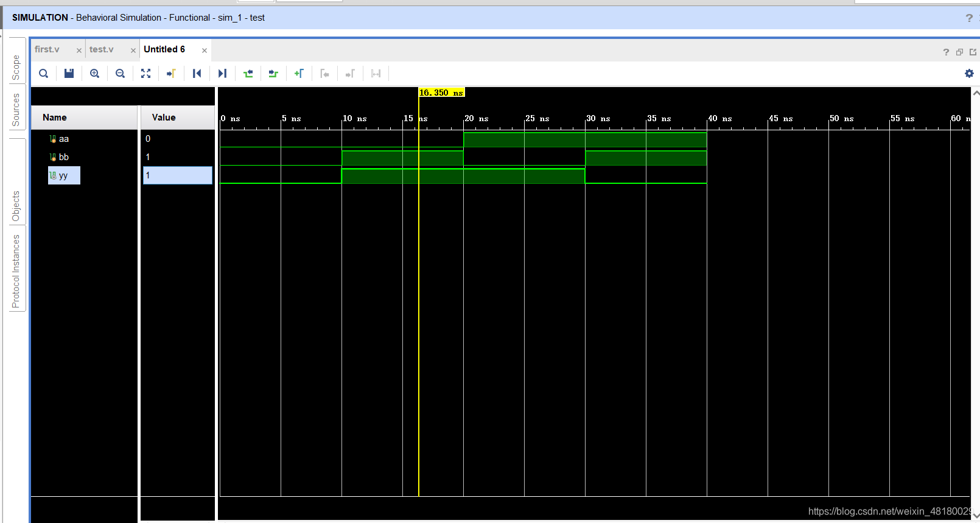Add a marker to waveform
Image resolution: width=980 pixels, height=523 pixels.
point(299,74)
